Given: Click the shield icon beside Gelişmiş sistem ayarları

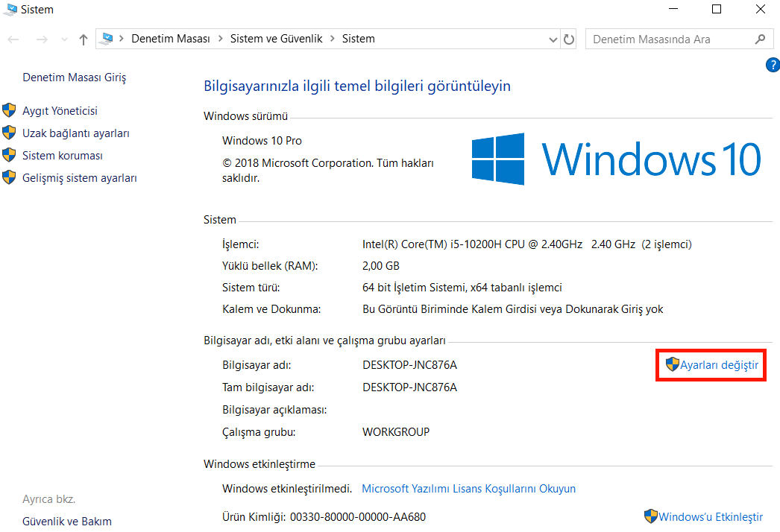Looking at the screenshot, I should pyautogui.click(x=9, y=177).
